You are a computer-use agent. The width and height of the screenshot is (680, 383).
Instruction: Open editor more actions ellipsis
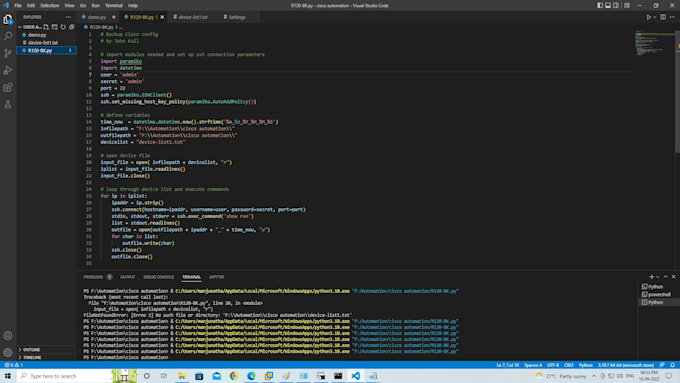672,17
